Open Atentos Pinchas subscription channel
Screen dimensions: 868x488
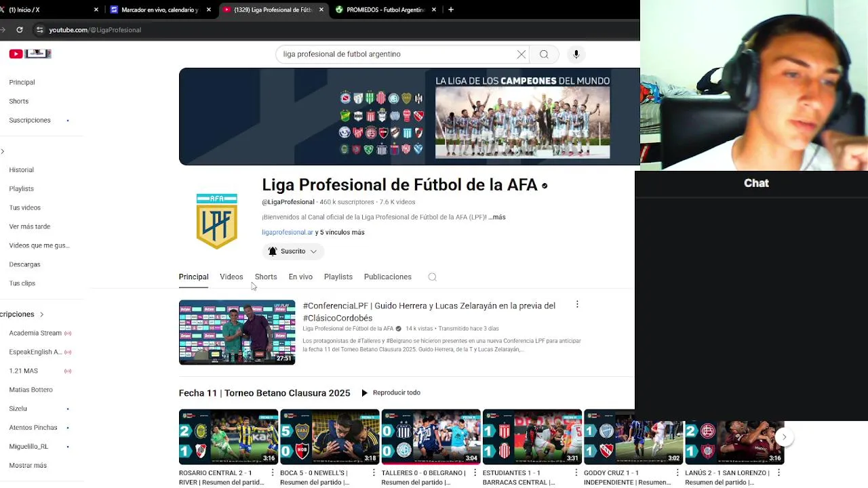[33, 428]
